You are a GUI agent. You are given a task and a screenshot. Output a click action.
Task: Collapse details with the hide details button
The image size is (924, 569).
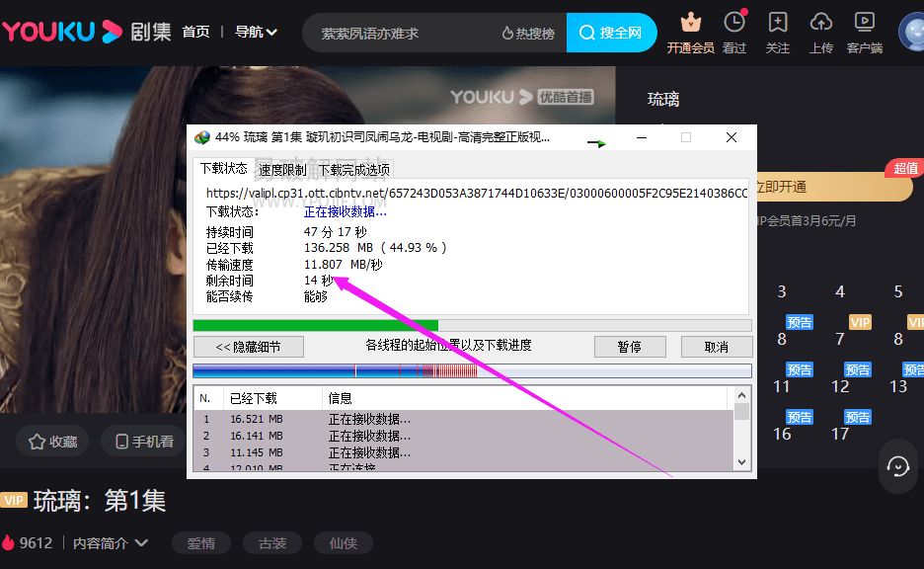(x=248, y=347)
